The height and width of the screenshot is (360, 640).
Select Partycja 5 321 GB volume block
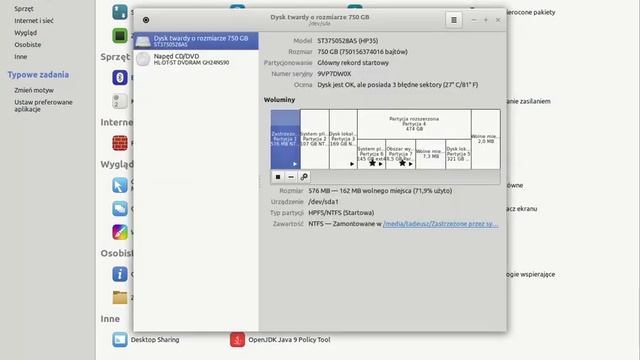point(458,154)
